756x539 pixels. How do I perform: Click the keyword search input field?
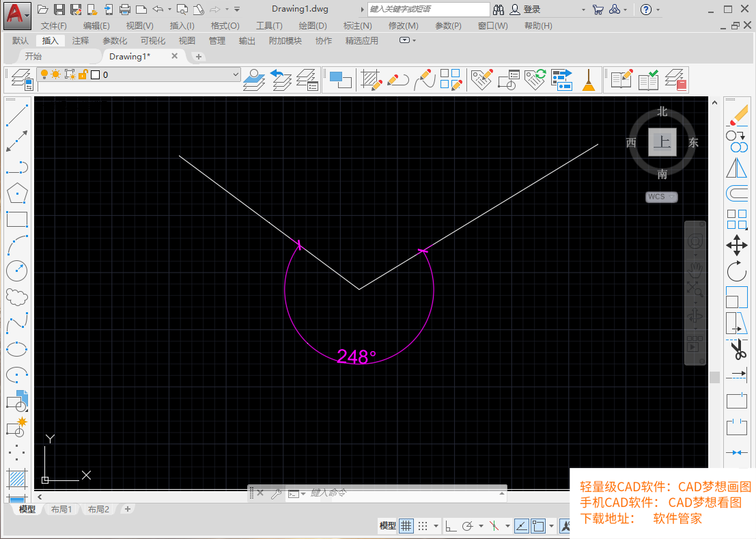pos(428,10)
